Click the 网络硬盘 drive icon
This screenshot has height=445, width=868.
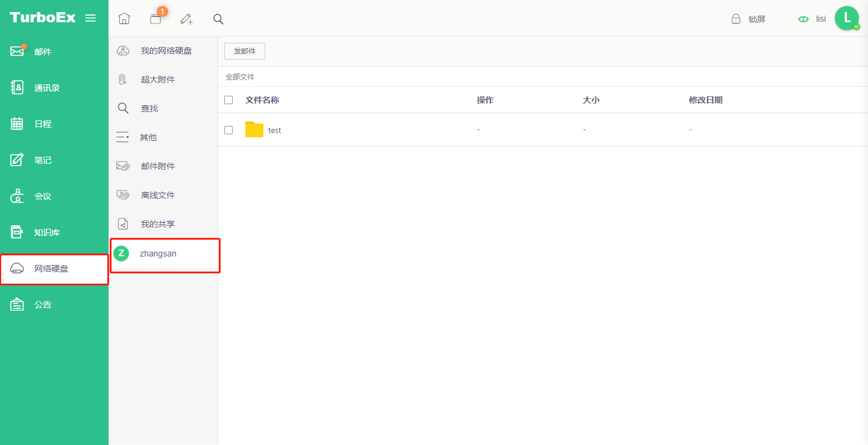click(17, 269)
